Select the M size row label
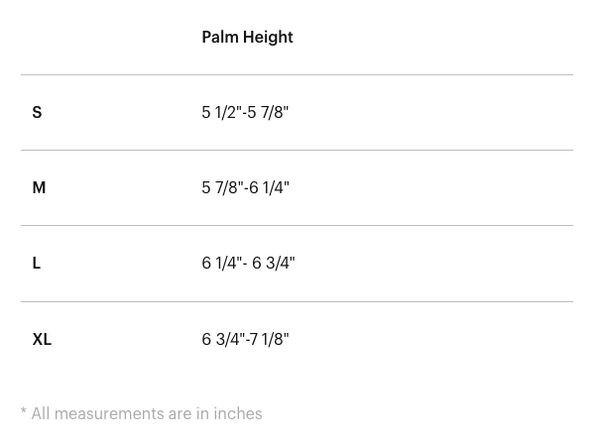The image size is (600, 441). click(x=39, y=188)
